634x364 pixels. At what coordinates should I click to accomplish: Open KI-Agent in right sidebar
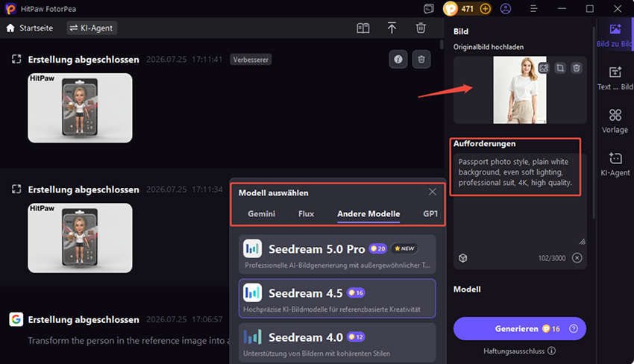[615, 164]
